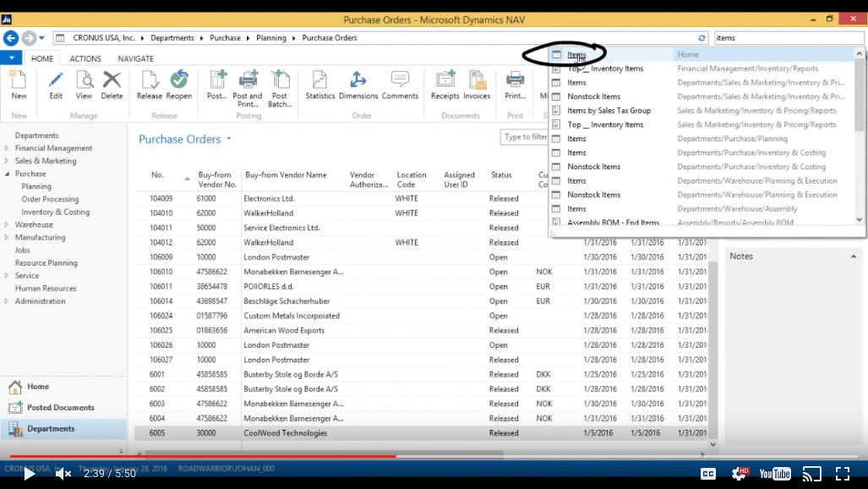Select order row 106009 London Postmaster

[x=423, y=257]
